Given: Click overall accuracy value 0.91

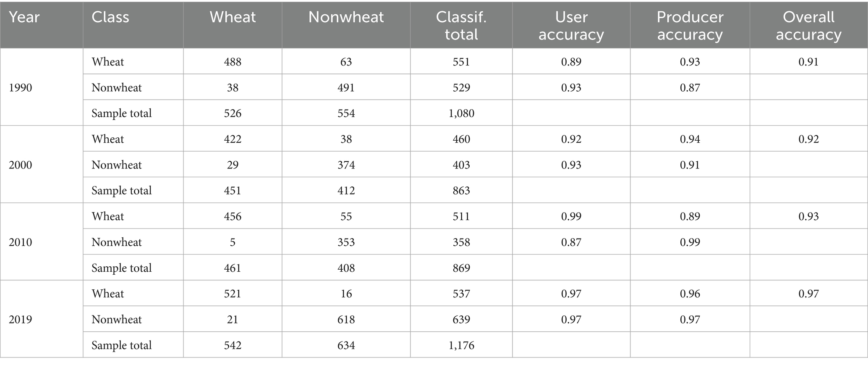Looking at the screenshot, I should (808, 62).
